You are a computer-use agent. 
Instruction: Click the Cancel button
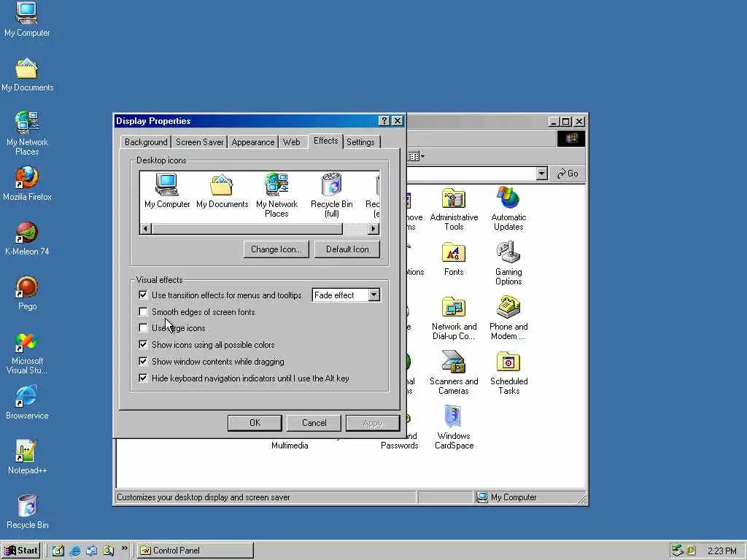click(x=314, y=423)
